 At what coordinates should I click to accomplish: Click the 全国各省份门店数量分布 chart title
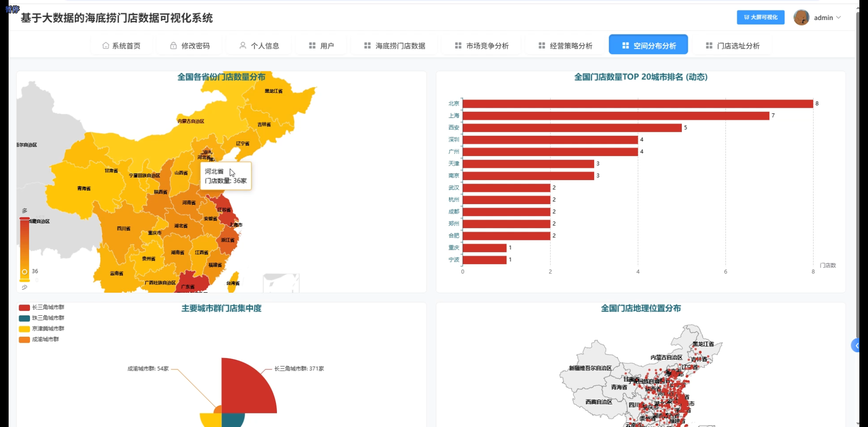pyautogui.click(x=221, y=77)
